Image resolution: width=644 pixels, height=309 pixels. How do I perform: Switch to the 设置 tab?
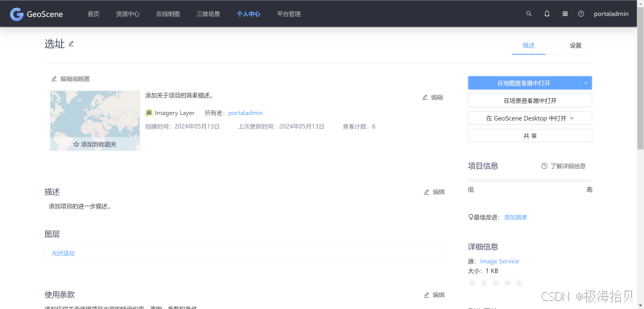[576, 46]
